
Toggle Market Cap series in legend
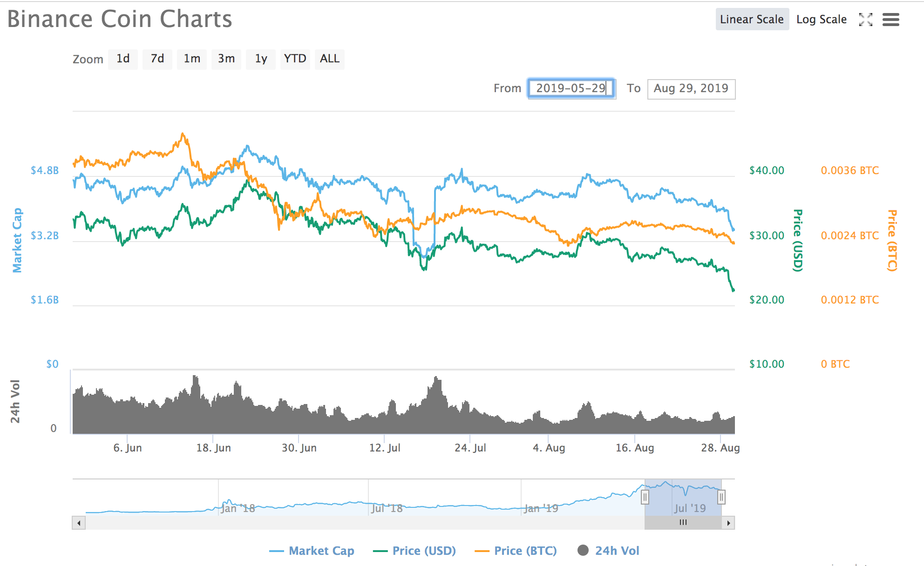312,551
